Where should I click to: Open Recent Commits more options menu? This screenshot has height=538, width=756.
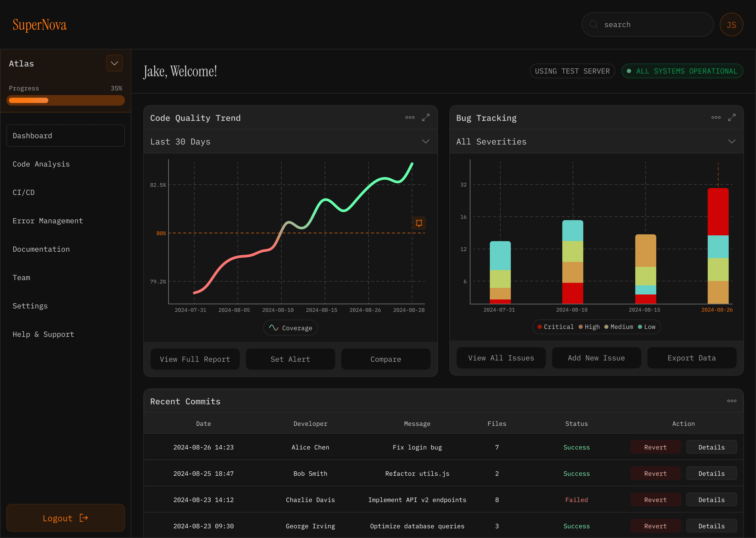pyautogui.click(x=732, y=401)
